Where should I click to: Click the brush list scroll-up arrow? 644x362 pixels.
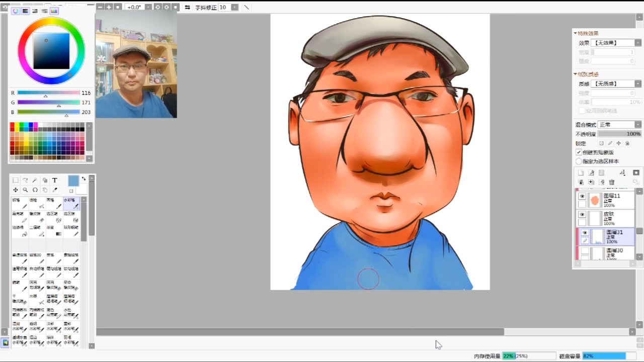[x=84, y=200]
